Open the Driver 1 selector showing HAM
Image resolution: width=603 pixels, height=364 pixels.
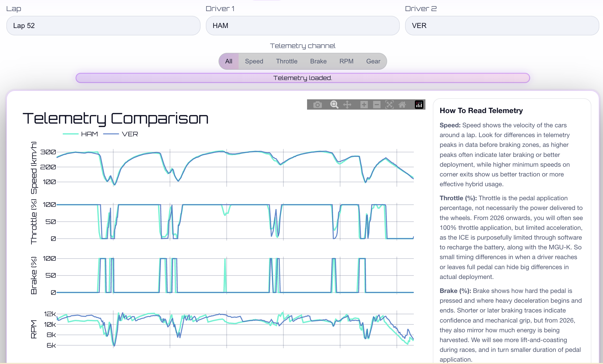click(x=302, y=25)
